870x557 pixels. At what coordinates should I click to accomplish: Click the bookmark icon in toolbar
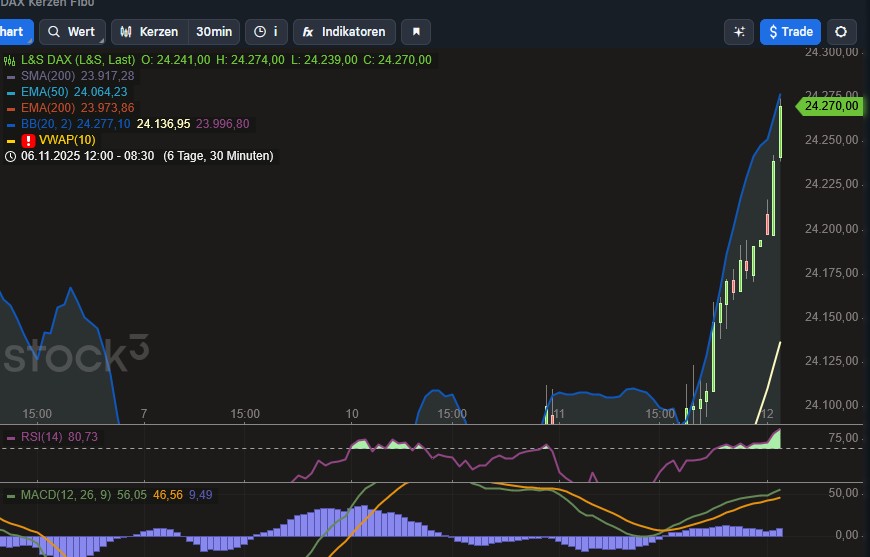coord(416,32)
